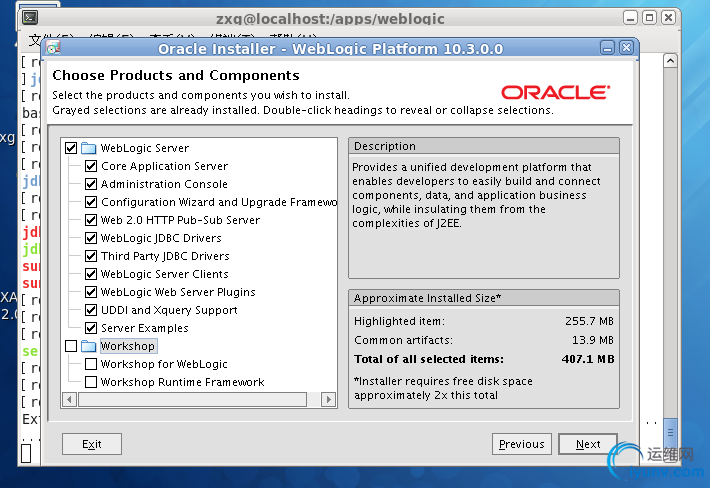Select UDDI and Xquery Support label
Viewport: 710px width, 488px height.
169,310
